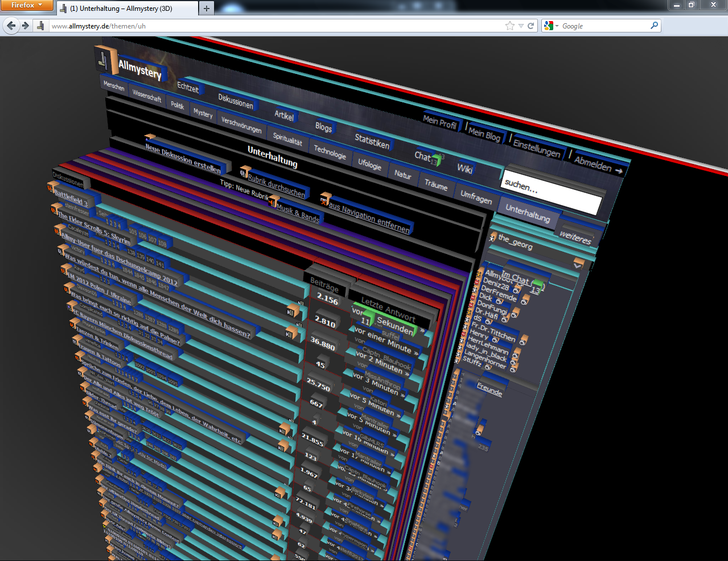Click the icon before Neue Diskussion erstellen
728x561 pixels.
pos(150,138)
